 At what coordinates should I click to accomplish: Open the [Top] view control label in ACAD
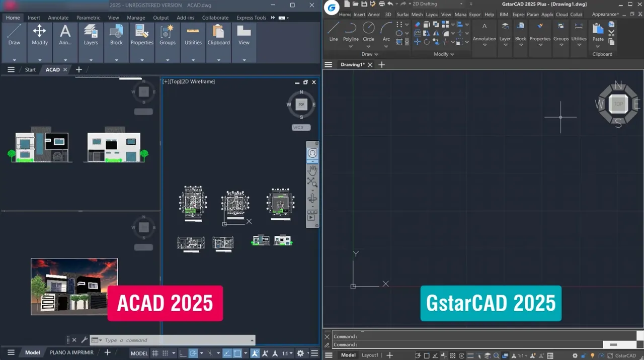click(176, 81)
